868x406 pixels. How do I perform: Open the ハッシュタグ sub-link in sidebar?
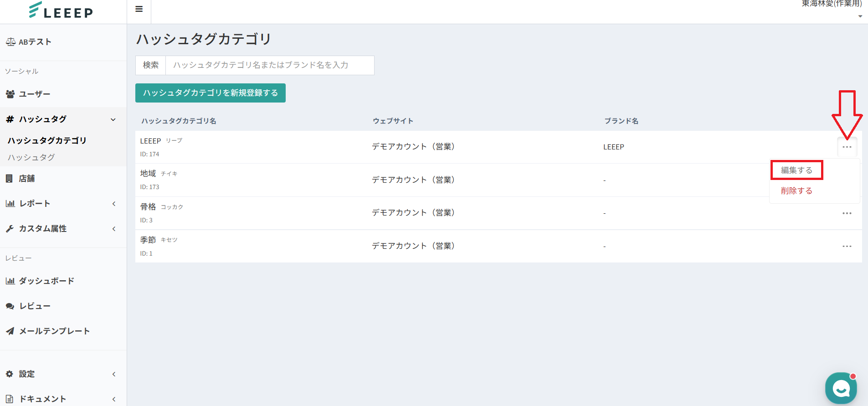click(x=31, y=158)
